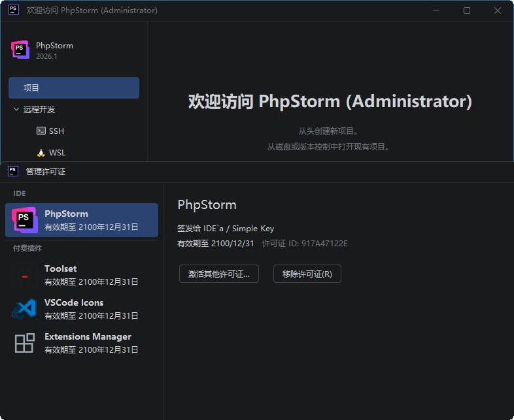
Task: Select the 项目 tab in welcome sidebar
Action: tap(74, 88)
